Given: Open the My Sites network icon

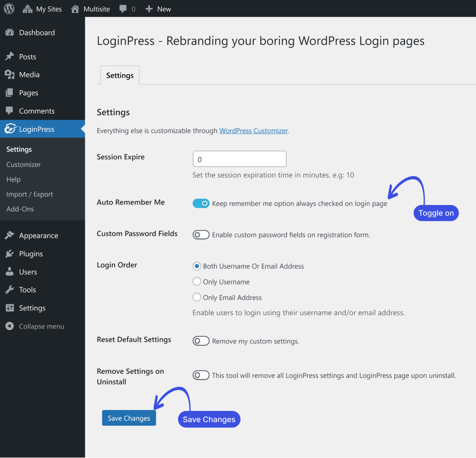Looking at the screenshot, I should tap(27, 9).
